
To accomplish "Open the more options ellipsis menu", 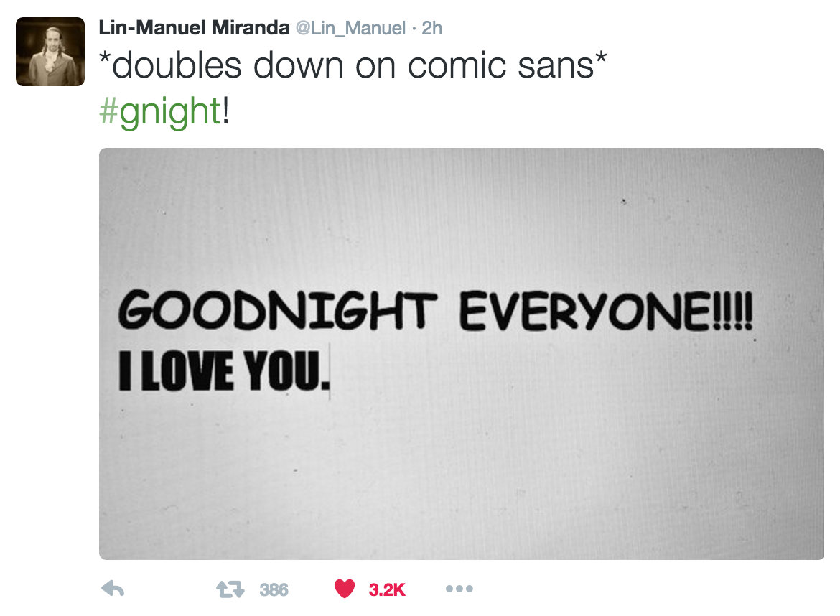I will (x=459, y=589).
